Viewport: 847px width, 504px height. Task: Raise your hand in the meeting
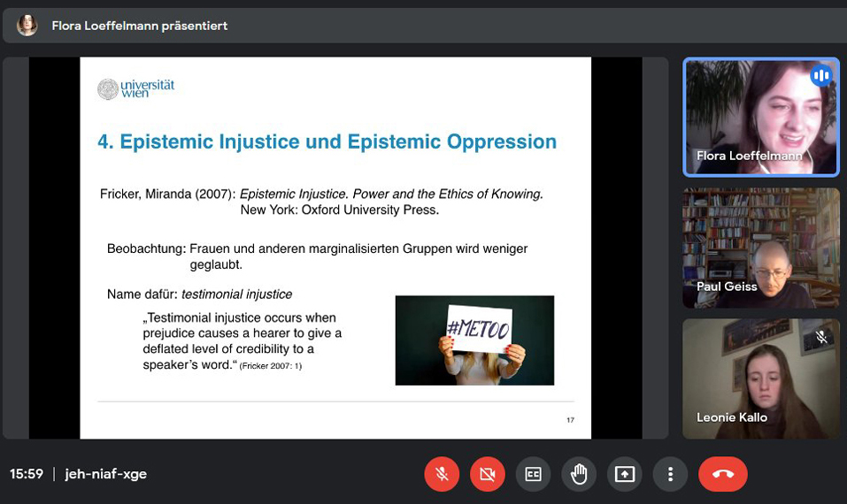tap(579, 475)
